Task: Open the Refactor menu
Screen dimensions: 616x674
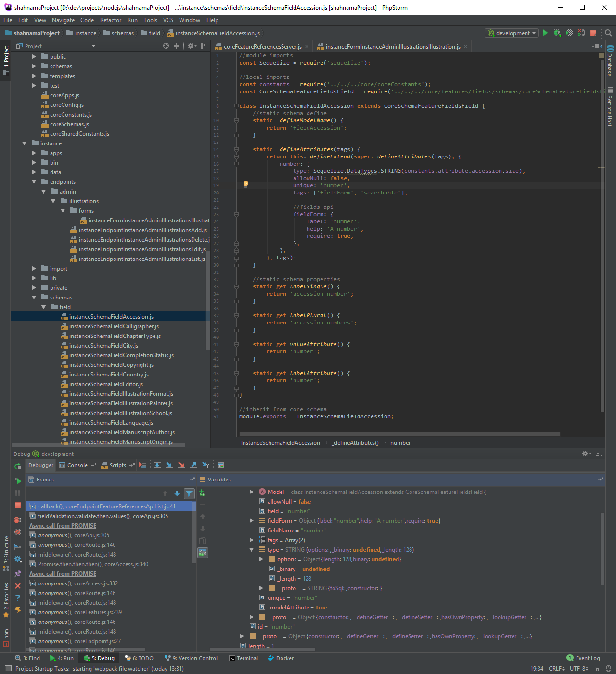Action: (x=111, y=20)
